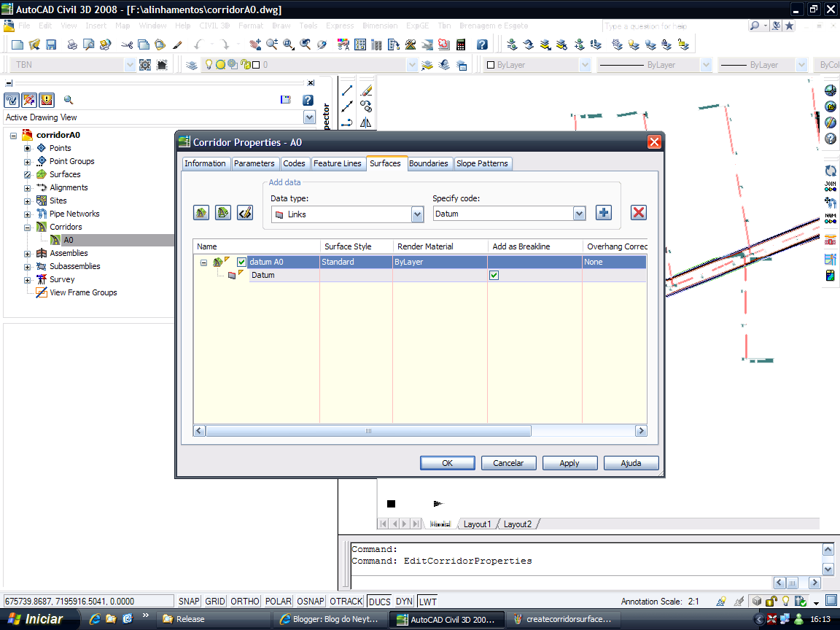
Task: Toggle DUCS in status bar
Action: pyautogui.click(x=380, y=602)
